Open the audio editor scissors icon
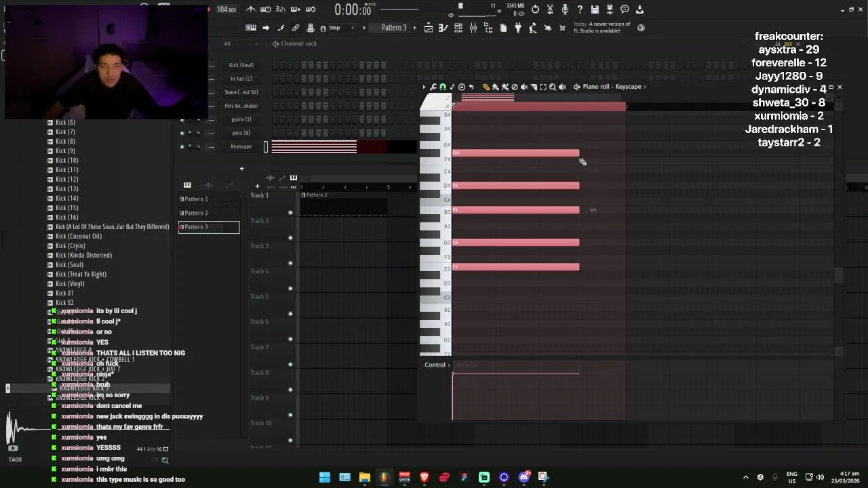Viewport: 868px width, 488px height. [x=550, y=9]
